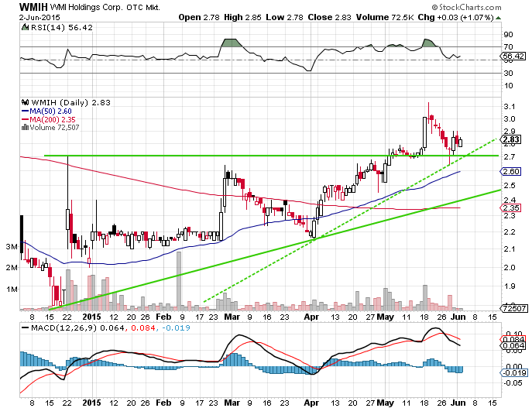The width and height of the screenshot is (532, 408).
Task: Click the 'MA(50) 2.60' legend label
Action: (x=50, y=111)
